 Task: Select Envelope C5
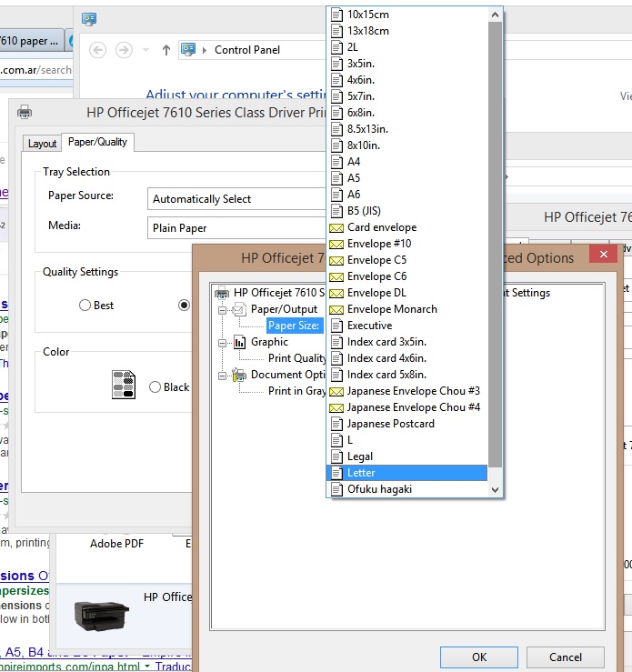407,260
